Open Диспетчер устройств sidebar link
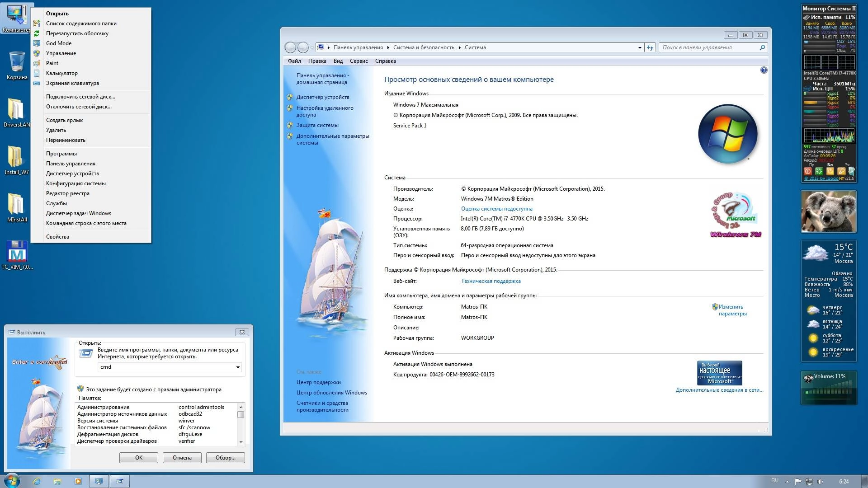Viewport: 868px width, 488px height. click(323, 97)
